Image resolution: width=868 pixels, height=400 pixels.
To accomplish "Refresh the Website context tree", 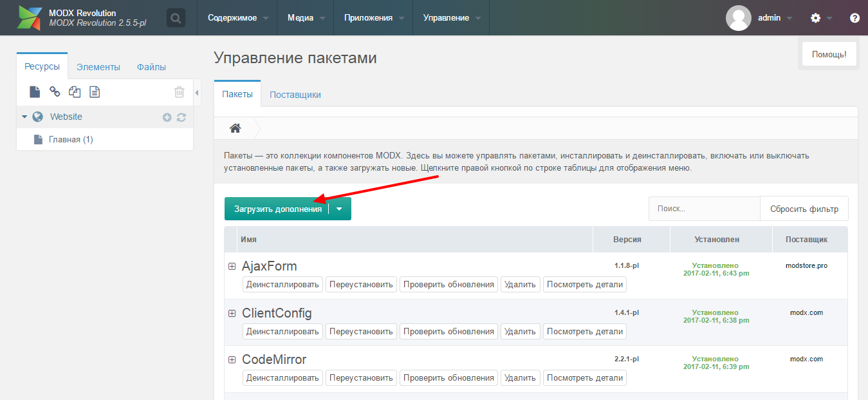I will (181, 117).
